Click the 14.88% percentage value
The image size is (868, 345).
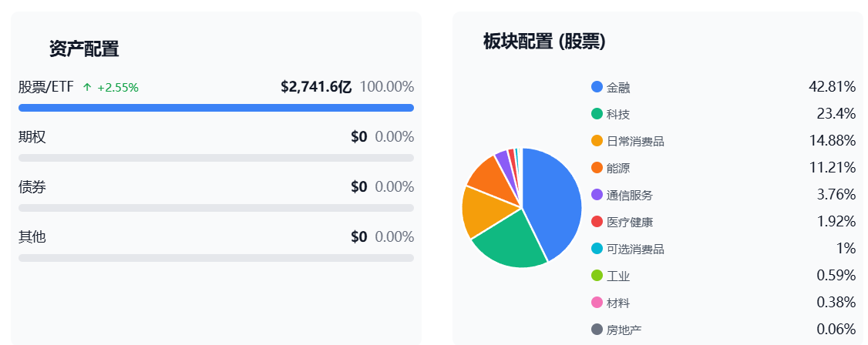[833, 141]
